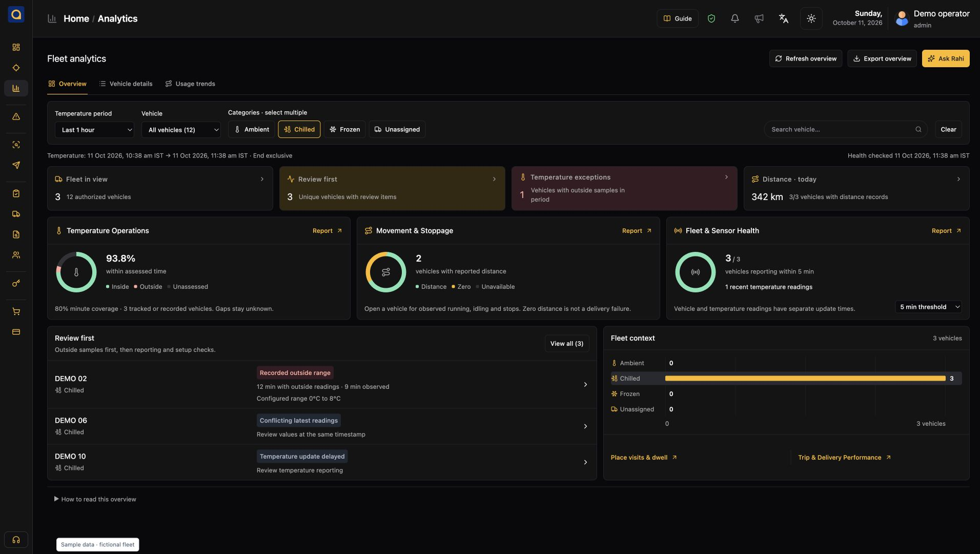Click the Search vehicle input field
The image size is (980, 554).
846,129
